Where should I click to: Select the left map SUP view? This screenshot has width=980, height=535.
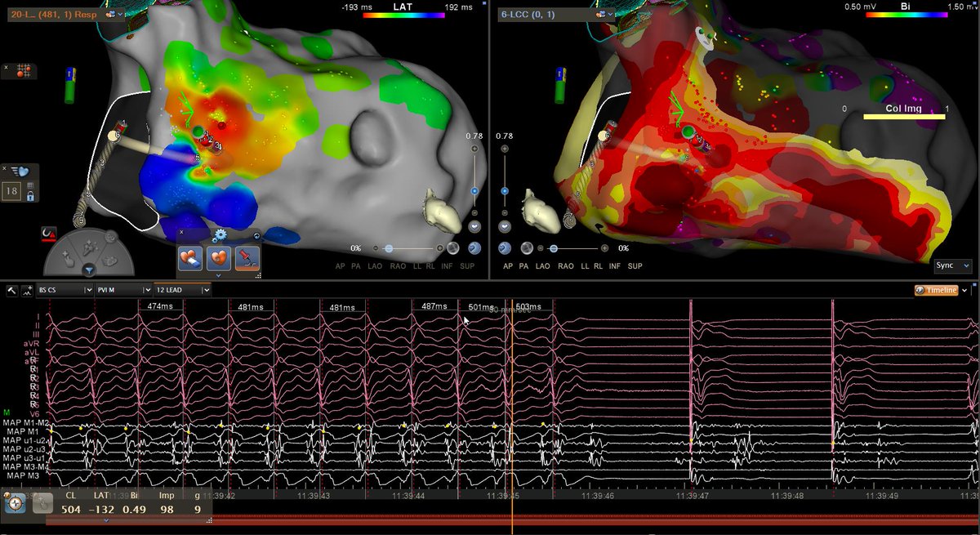tap(467, 266)
